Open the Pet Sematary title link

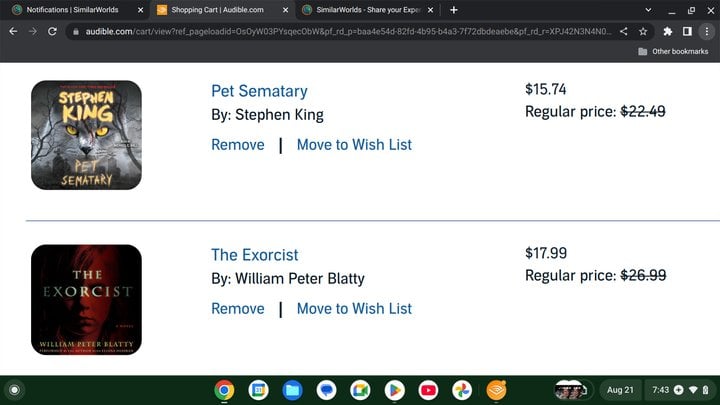pos(259,91)
